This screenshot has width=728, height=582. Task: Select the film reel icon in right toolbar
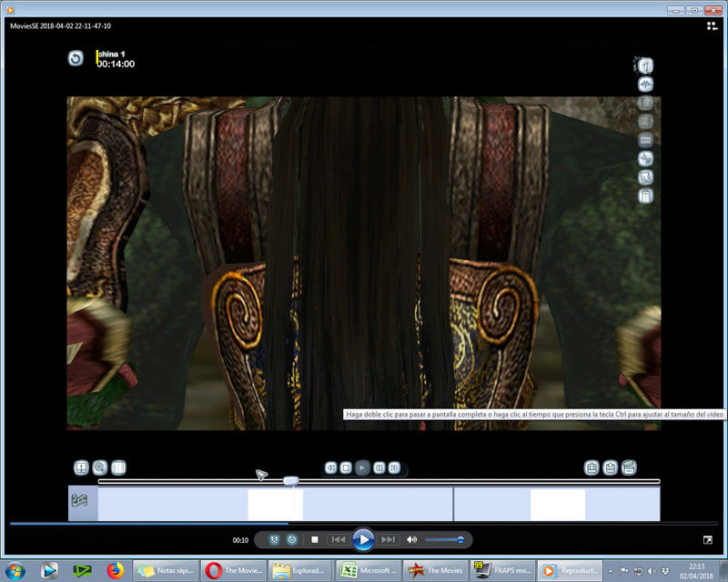(x=645, y=159)
